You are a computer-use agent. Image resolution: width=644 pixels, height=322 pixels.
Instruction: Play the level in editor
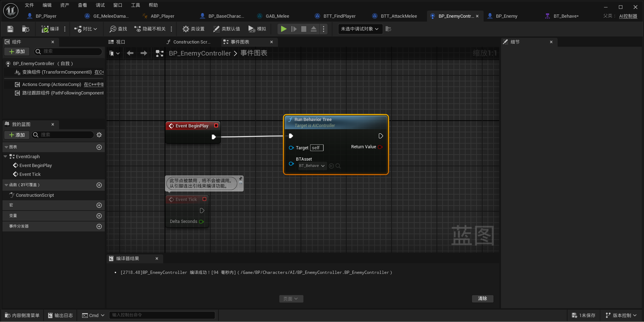284,29
